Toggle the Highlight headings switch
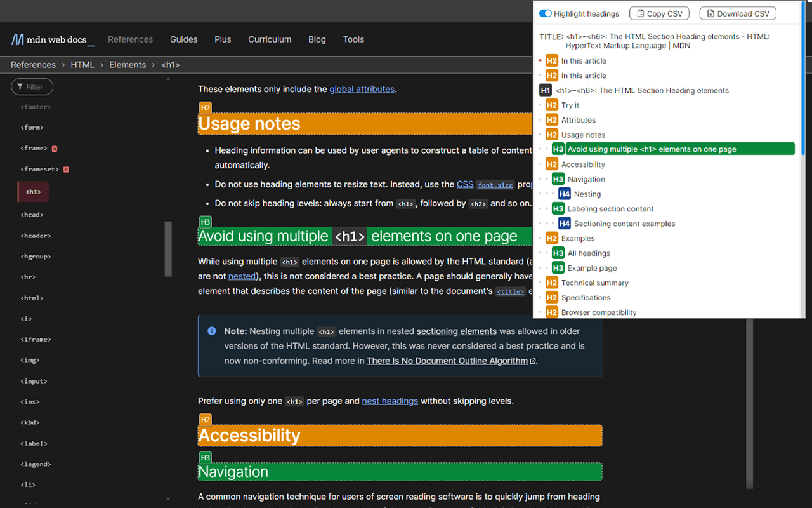The width and height of the screenshot is (812, 508). (545, 13)
